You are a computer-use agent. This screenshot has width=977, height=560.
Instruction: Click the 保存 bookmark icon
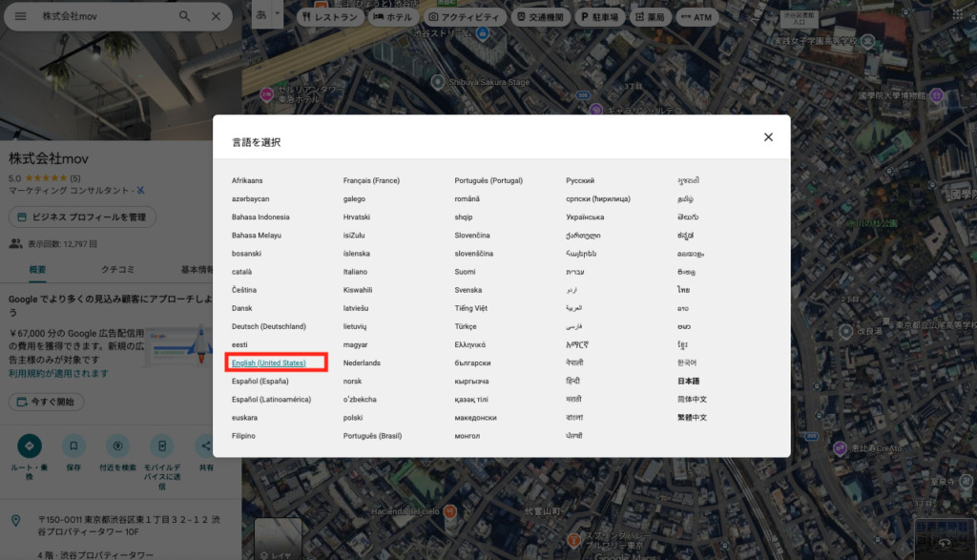click(x=73, y=446)
